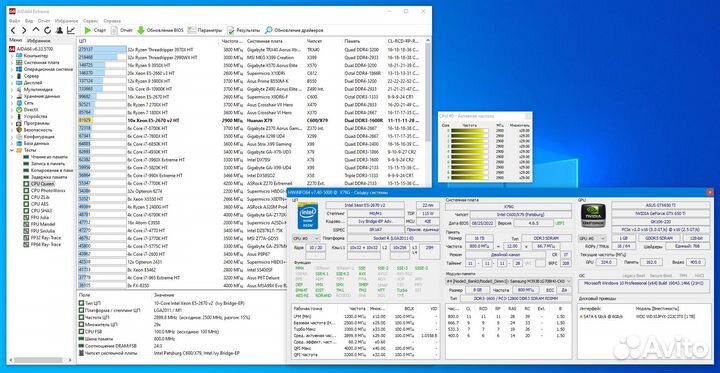Select CPU PhotoWorxx test
The height and width of the screenshot is (373, 720).
[44, 190]
